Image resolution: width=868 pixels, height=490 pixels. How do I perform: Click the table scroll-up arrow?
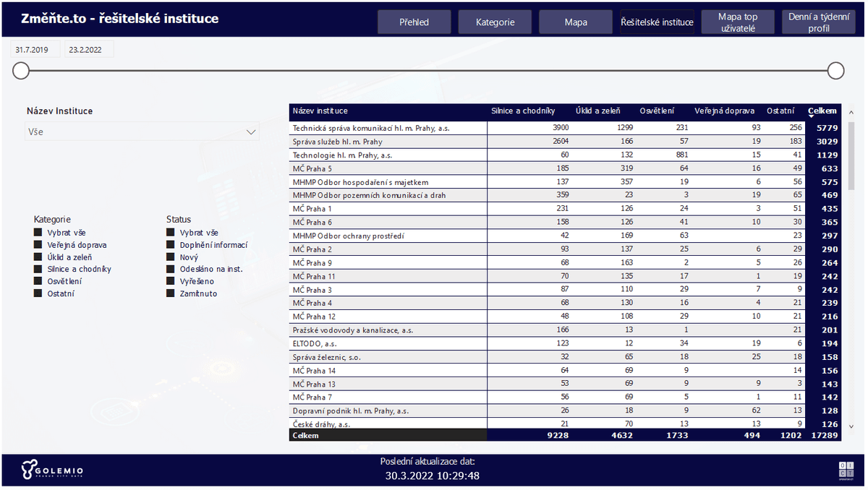coord(851,113)
